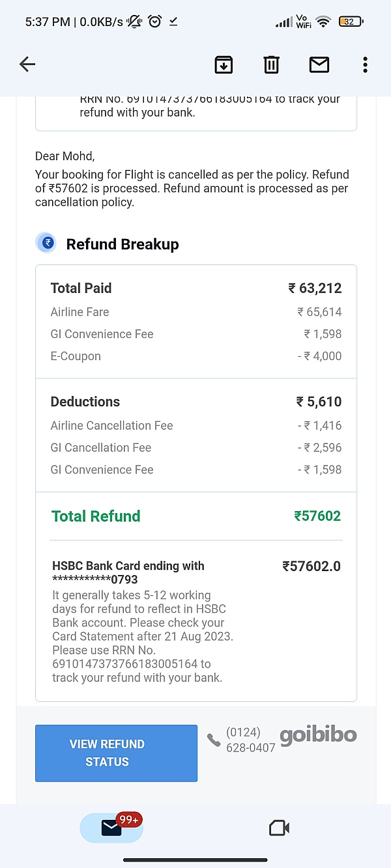
Task: Tap the Total Refund ₹57602 amount
Action: pyautogui.click(x=317, y=516)
